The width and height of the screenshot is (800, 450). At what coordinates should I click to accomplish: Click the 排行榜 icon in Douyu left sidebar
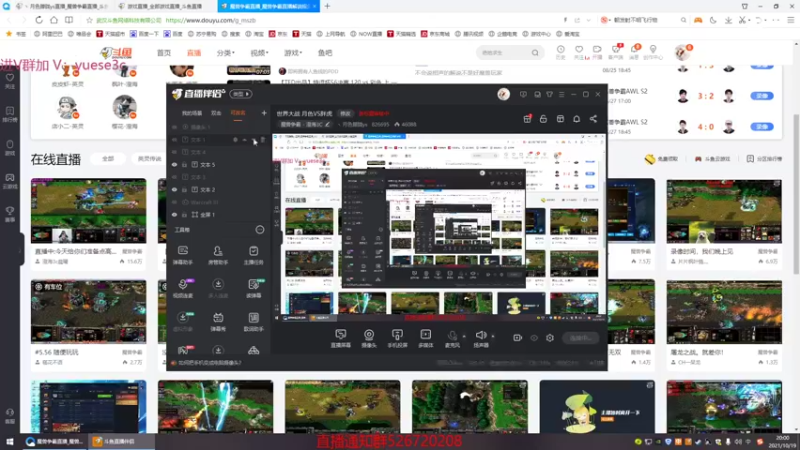coord(10,114)
